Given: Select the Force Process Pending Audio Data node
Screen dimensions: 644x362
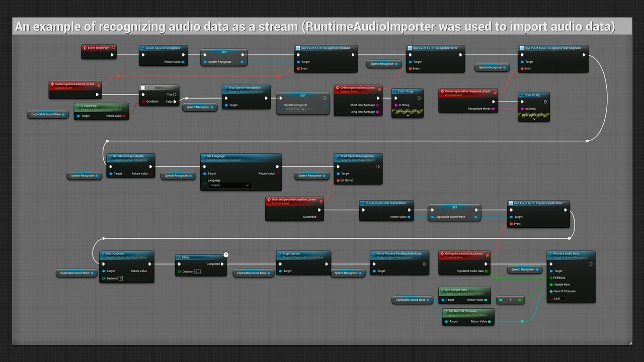Looking at the screenshot, I should click(x=399, y=254).
